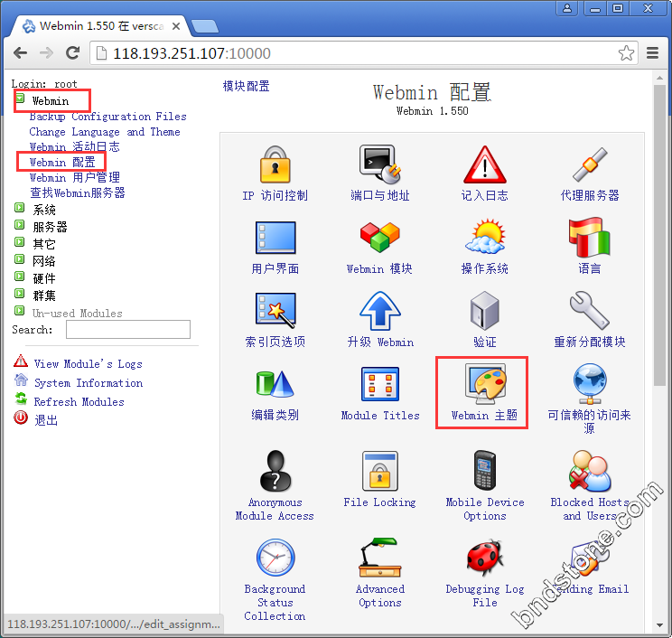The image size is (672, 638).
Task: Open a new browser tab
Action: coord(205,26)
